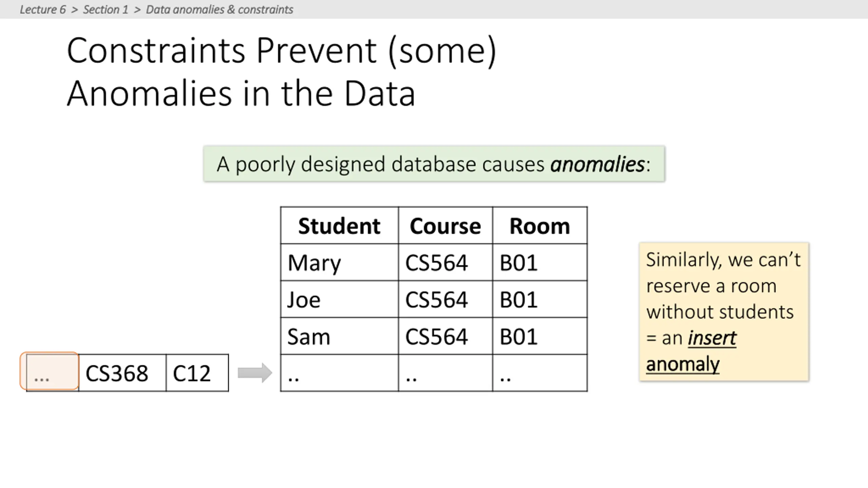Open the Lecture 6 breadcrumb

43,9
